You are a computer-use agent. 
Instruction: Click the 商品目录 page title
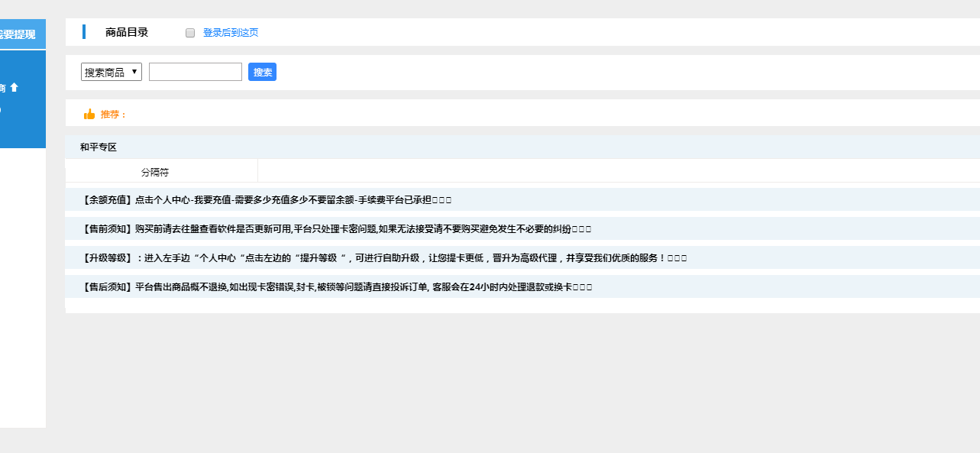coord(127,32)
